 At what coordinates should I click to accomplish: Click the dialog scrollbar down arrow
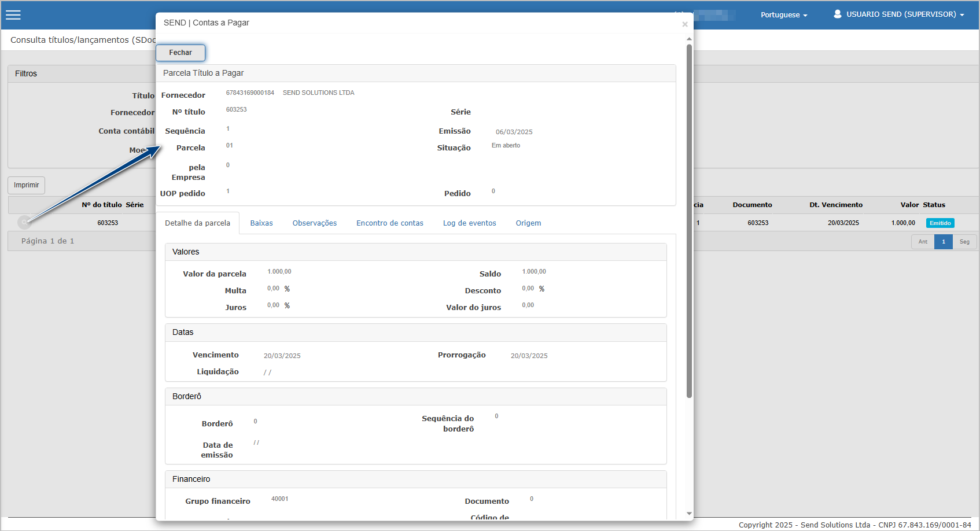[689, 514]
